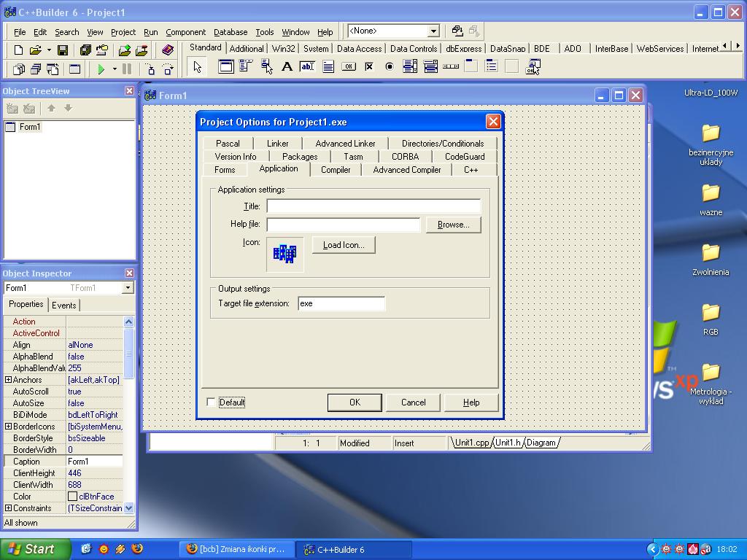Click Help button in Project Options

[471, 402]
